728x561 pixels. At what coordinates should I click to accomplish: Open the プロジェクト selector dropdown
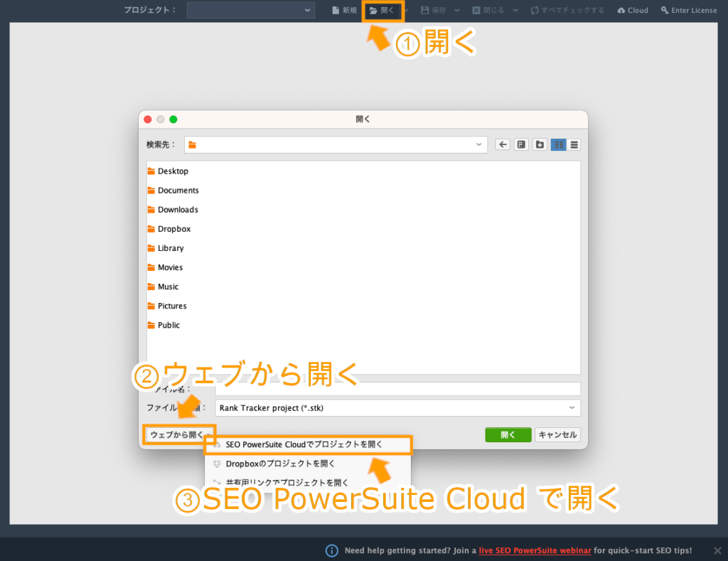pos(251,10)
